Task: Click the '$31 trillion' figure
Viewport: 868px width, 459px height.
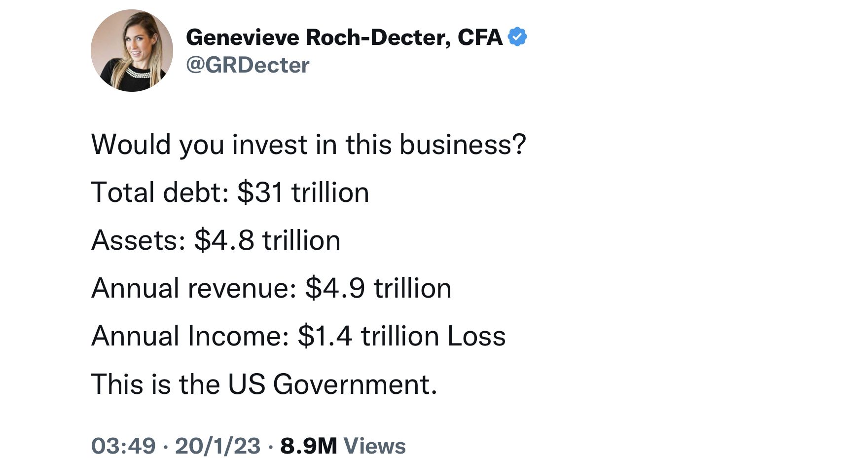Action: (x=303, y=192)
